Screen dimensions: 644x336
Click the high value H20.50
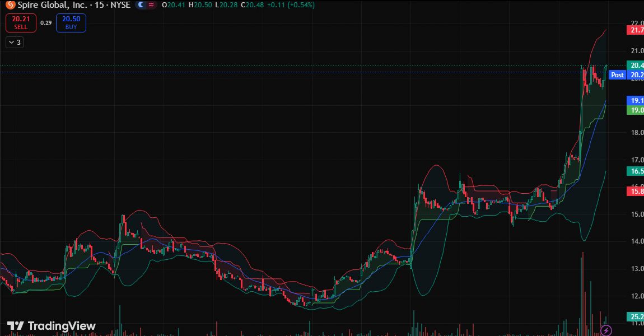pos(200,5)
